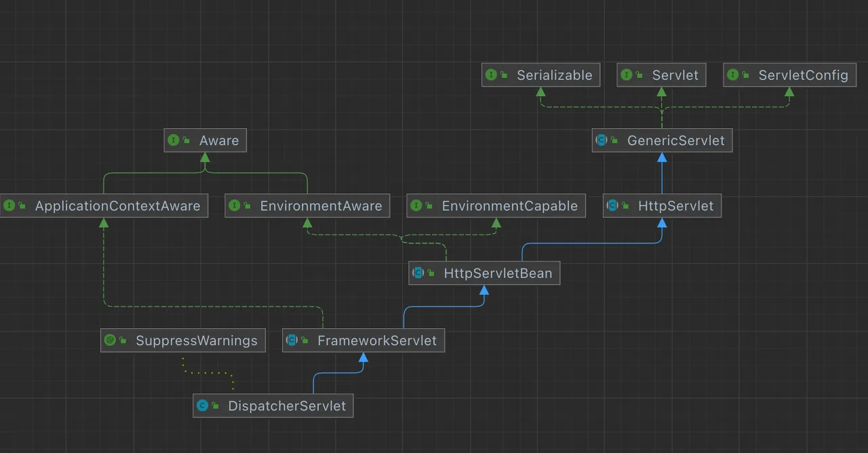
Task: Select the Servlet node label
Action: [675, 75]
